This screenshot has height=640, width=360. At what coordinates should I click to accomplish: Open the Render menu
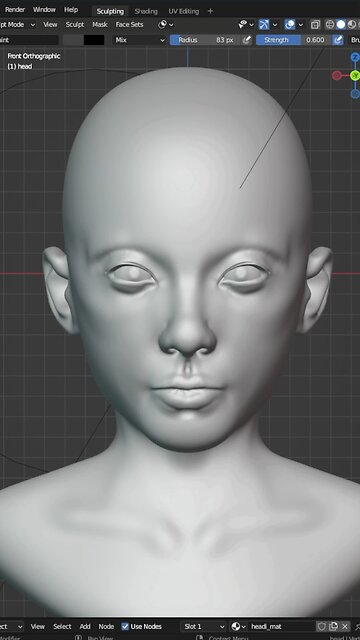(15, 9)
